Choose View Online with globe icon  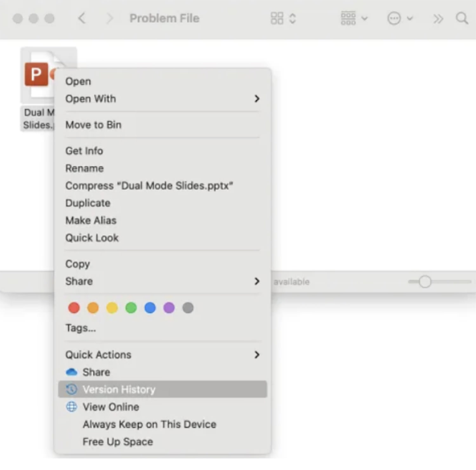(162, 407)
